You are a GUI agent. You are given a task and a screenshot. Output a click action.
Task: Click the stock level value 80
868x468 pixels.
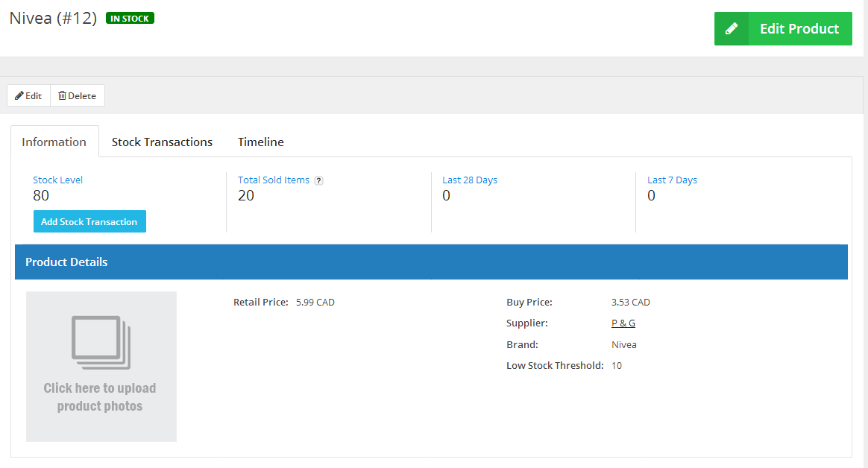[41, 195]
